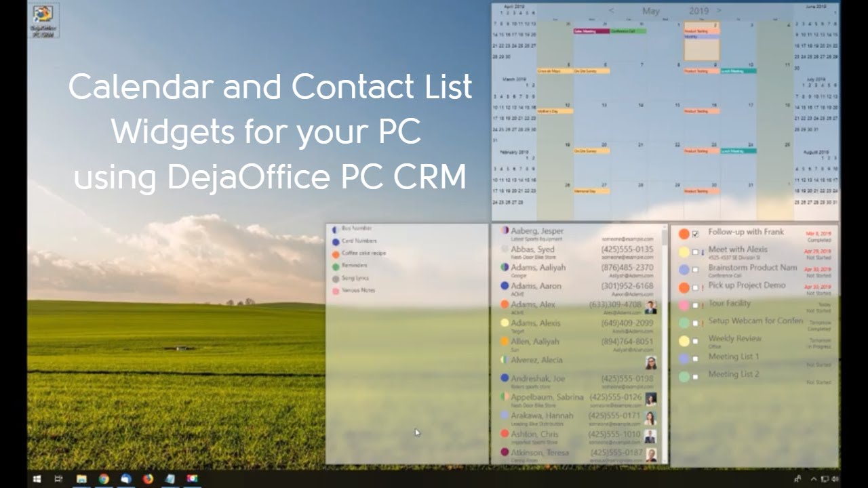Launch Firefox from the taskbar

pos(148,479)
